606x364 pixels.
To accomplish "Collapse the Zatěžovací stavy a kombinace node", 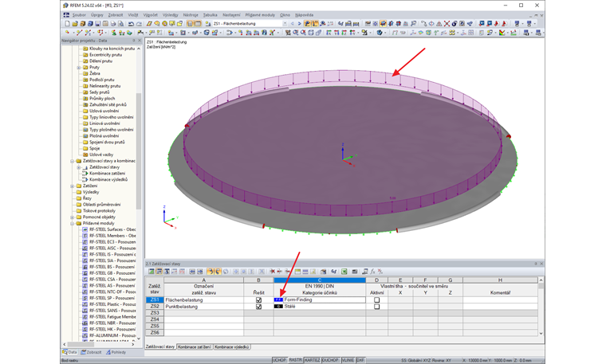I will coord(73,161).
